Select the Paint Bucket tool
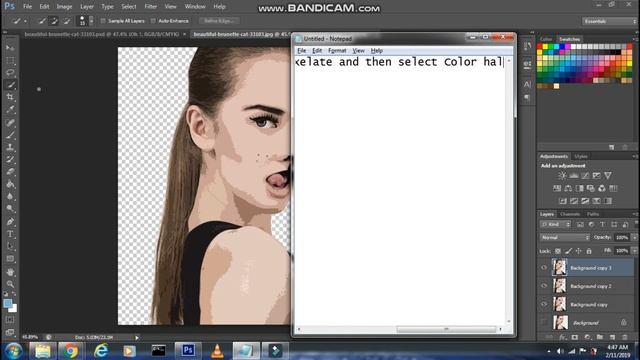 10,184
